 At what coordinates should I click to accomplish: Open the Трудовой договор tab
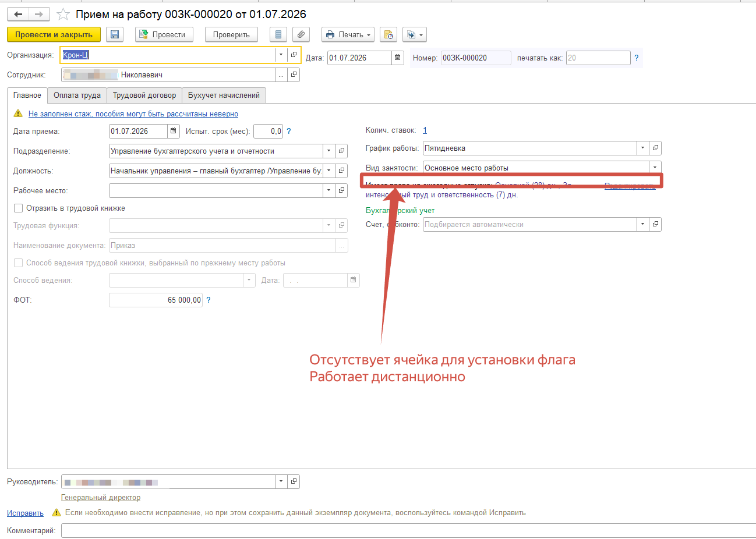pyautogui.click(x=144, y=95)
